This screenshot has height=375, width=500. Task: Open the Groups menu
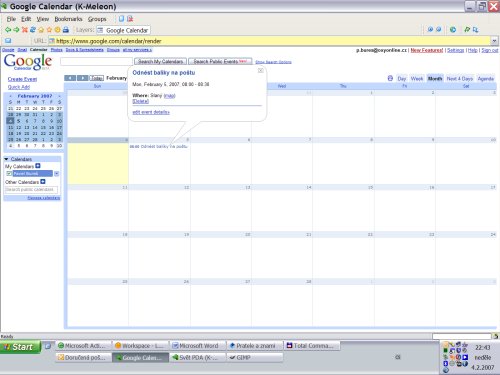[97, 19]
